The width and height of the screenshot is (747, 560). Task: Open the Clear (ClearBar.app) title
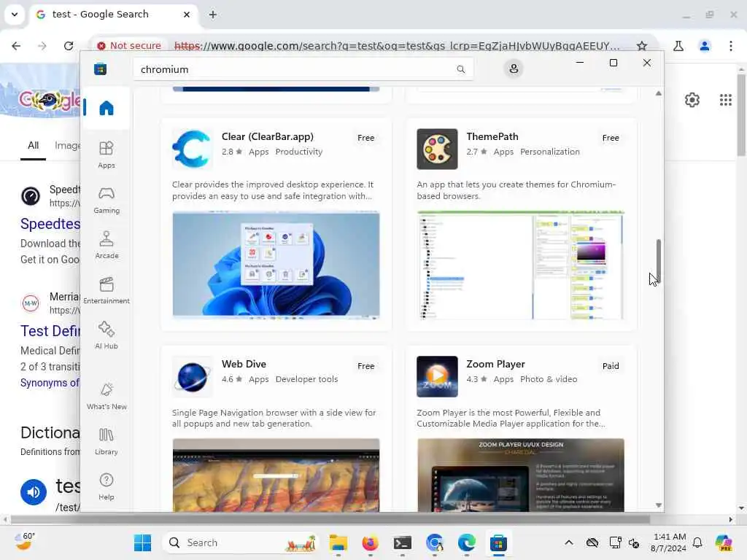(267, 136)
